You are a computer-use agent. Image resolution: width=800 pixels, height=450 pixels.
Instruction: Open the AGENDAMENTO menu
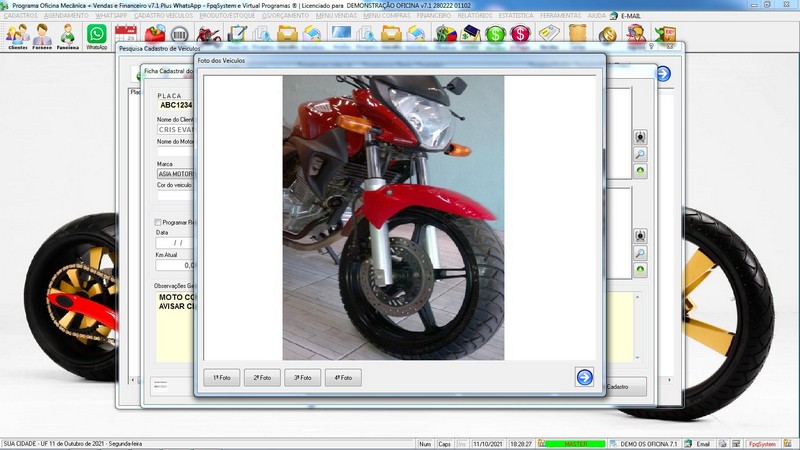66,16
